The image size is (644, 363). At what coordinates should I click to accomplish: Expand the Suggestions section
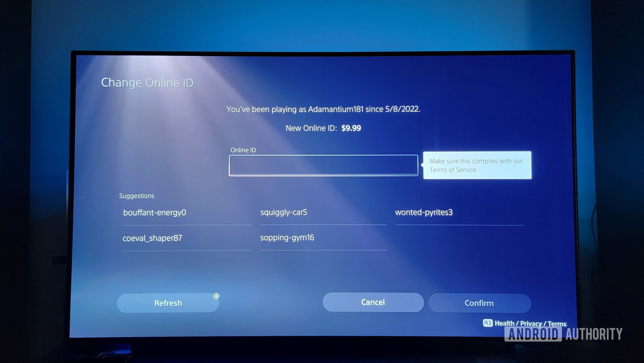pyautogui.click(x=137, y=196)
